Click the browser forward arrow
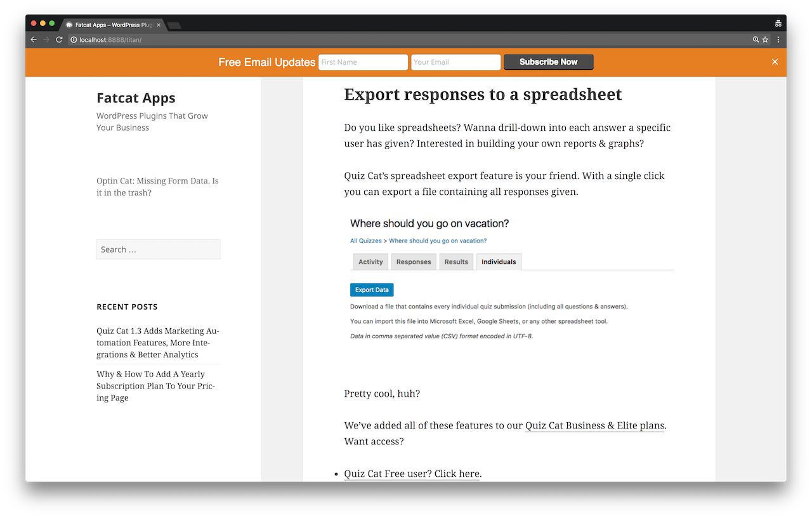The height and width of the screenshot is (518, 812). pyautogui.click(x=46, y=39)
